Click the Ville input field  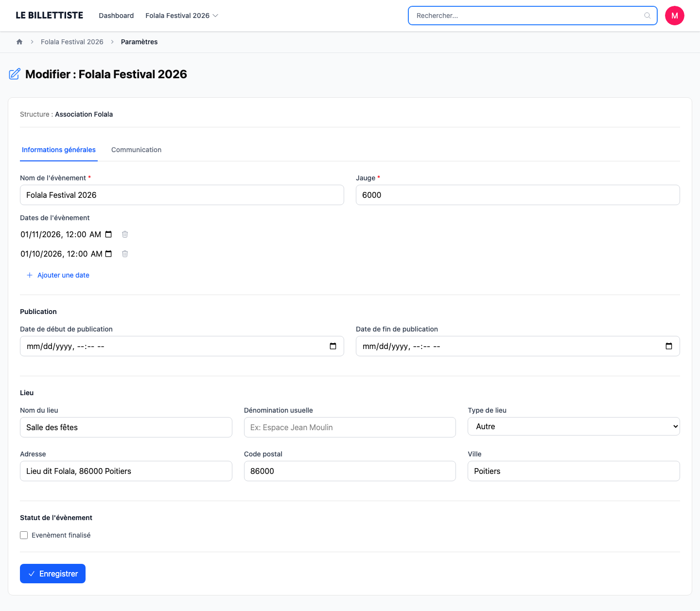point(574,471)
